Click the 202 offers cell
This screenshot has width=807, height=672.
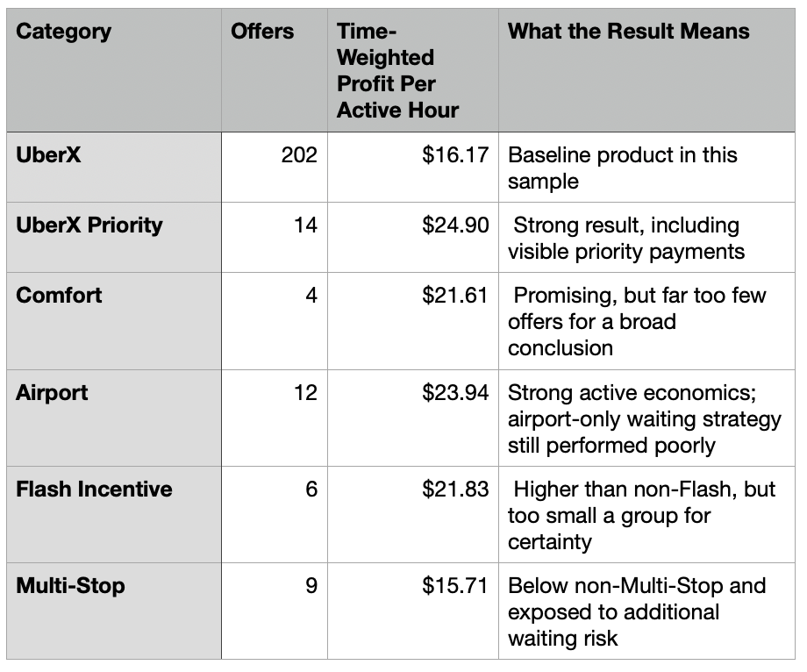tap(275, 168)
